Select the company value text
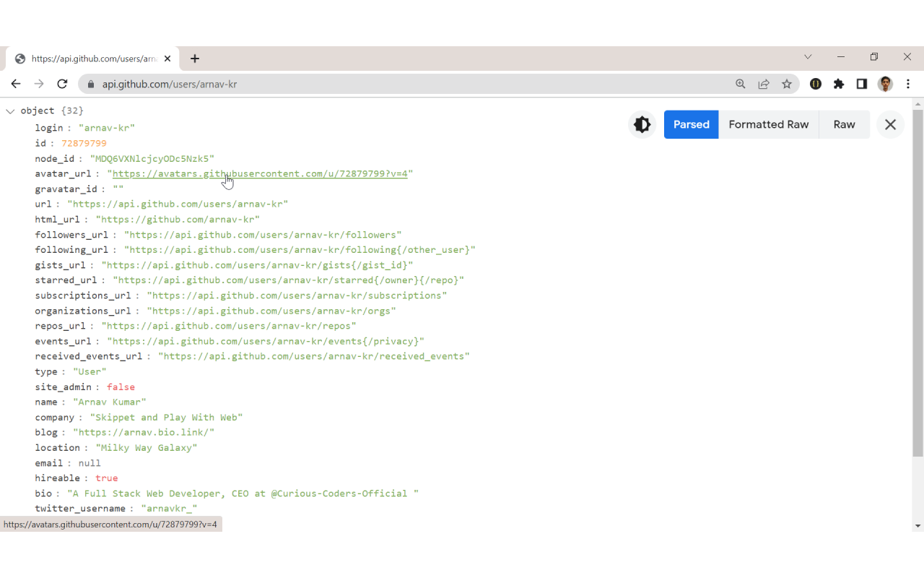 [166, 417]
